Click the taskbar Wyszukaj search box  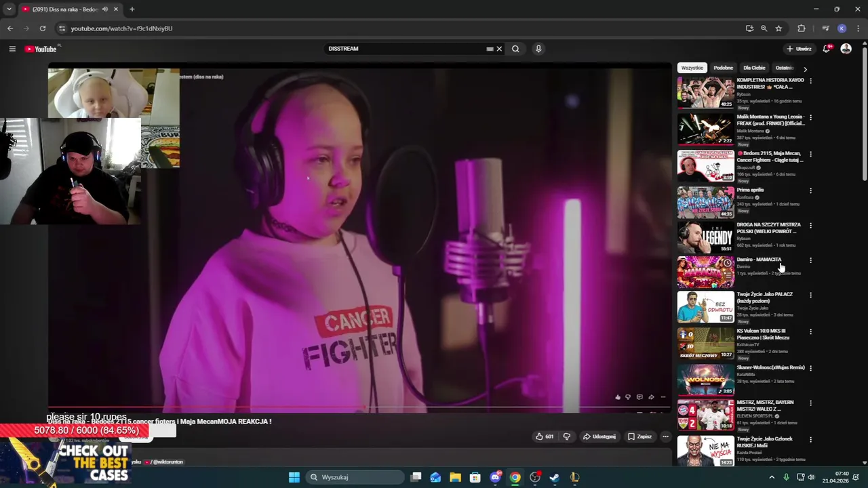coord(355,477)
